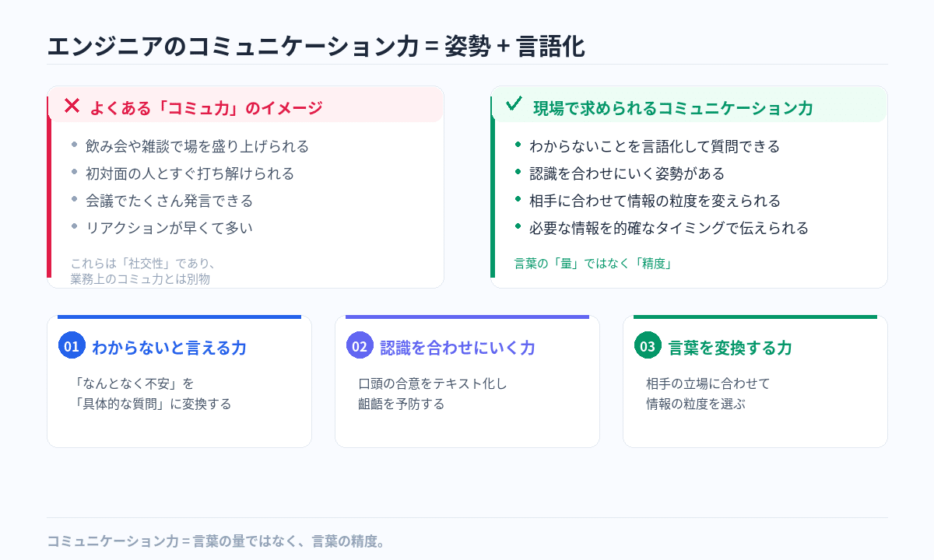Click the green checkmark icon

[514, 104]
